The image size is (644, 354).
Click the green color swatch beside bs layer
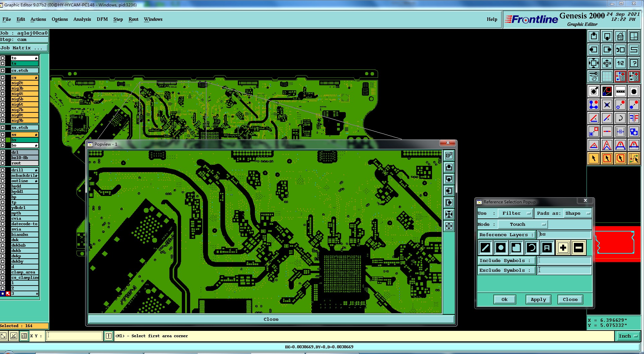tap(8, 140)
